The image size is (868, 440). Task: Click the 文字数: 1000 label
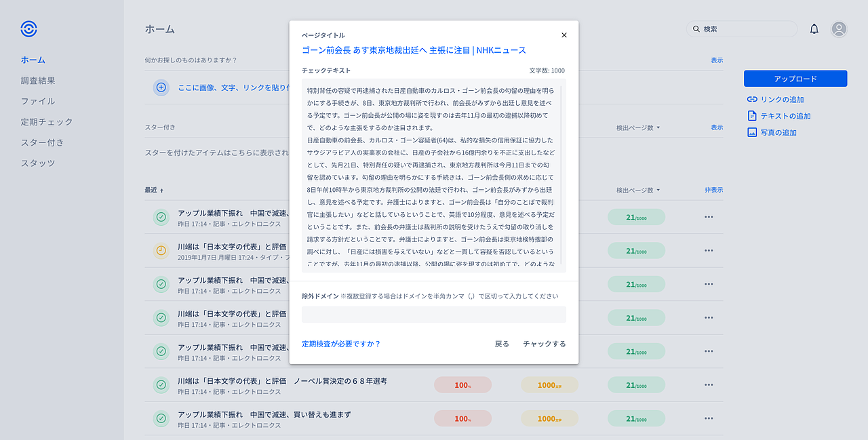(x=547, y=71)
